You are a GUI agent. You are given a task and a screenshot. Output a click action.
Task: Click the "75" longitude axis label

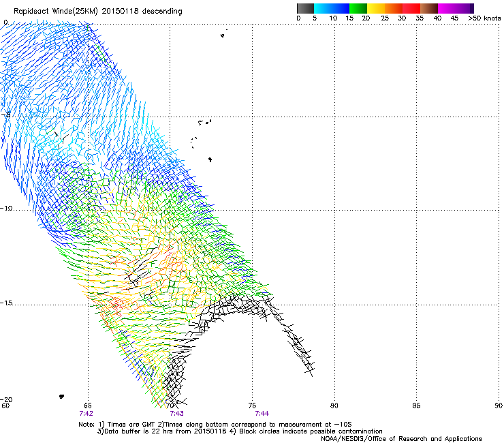[252, 406]
